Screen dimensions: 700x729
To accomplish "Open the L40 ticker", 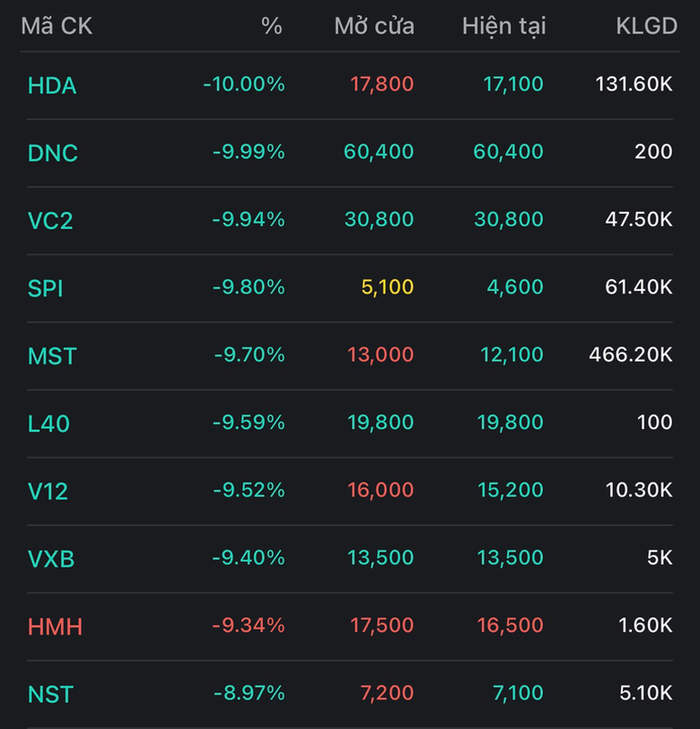I will 48,423.
